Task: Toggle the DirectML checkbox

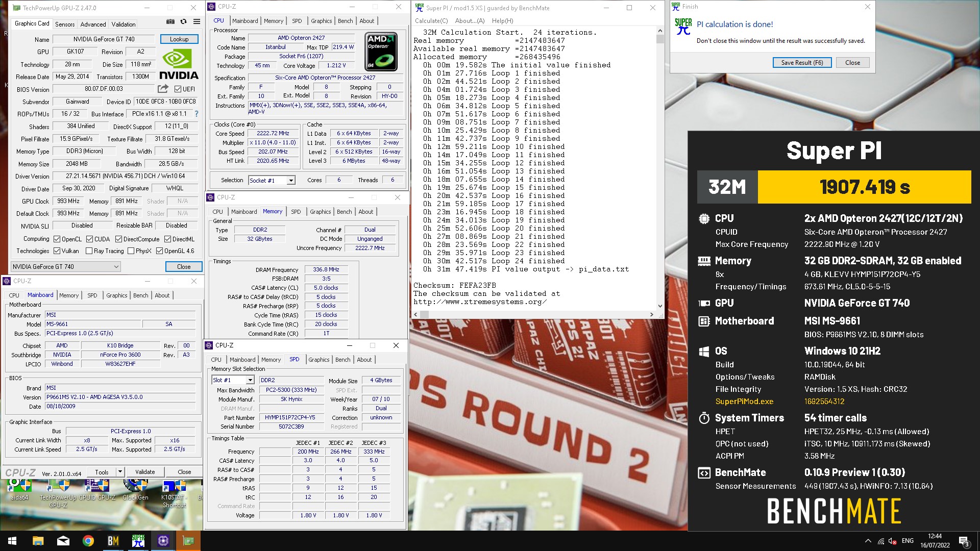Action: pos(167,239)
